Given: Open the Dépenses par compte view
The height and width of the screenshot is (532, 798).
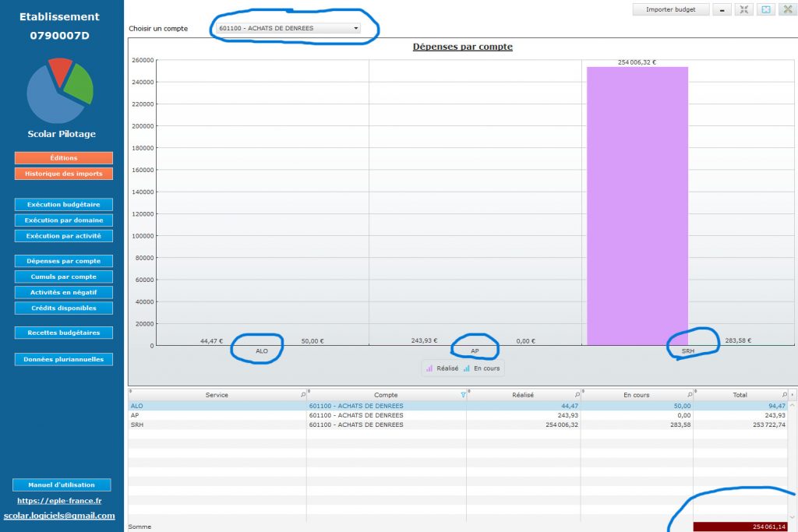Looking at the screenshot, I should [63, 261].
